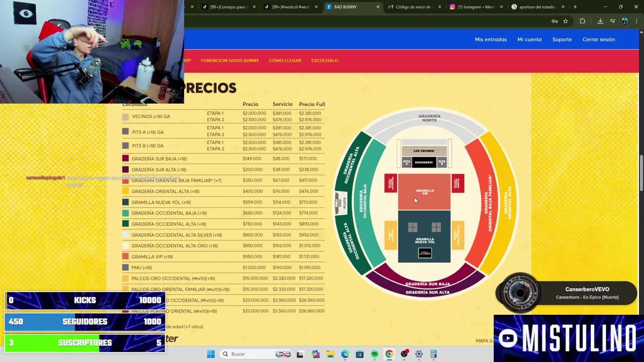644x362 pixels.
Task: Switch to the Gmail 'Código de inicio' tab
Action: coord(413,7)
